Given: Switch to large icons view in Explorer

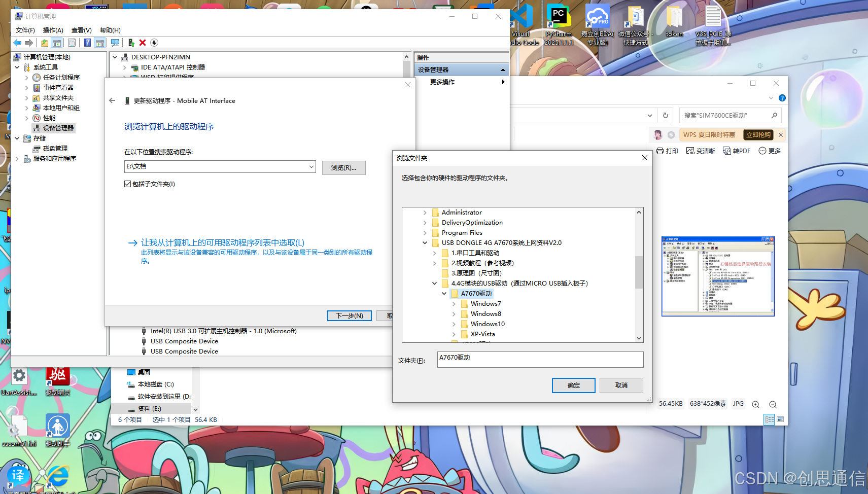Looking at the screenshot, I should coord(780,419).
